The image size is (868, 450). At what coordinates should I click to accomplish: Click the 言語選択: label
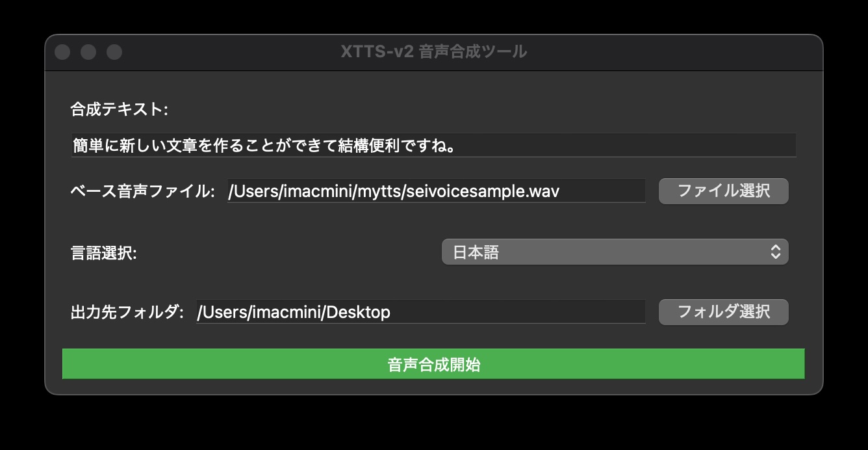coord(103,253)
